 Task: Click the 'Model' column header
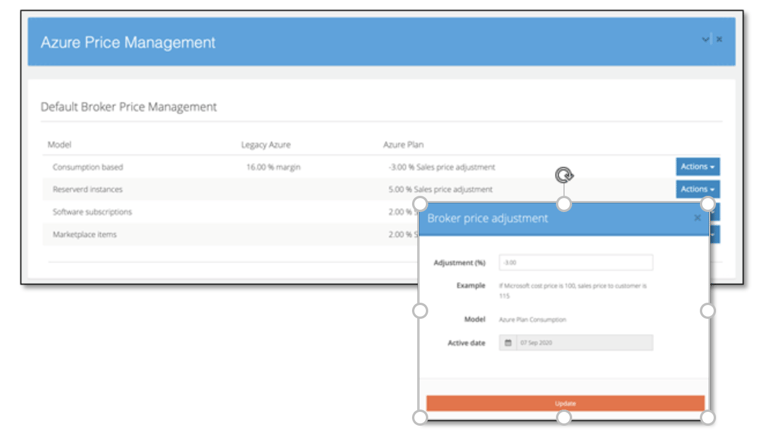pyautogui.click(x=59, y=145)
